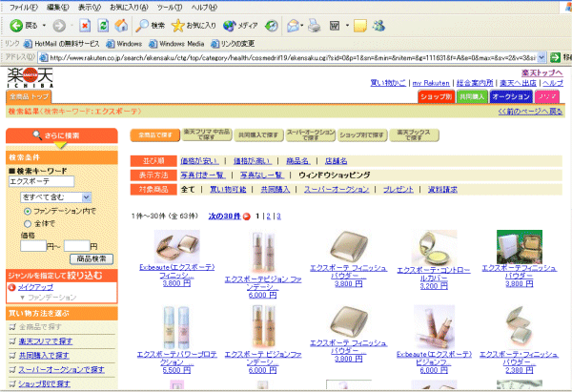Click the Rakuten Ichiba logo
The width and height of the screenshot is (572, 392).
(x=31, y=77)
